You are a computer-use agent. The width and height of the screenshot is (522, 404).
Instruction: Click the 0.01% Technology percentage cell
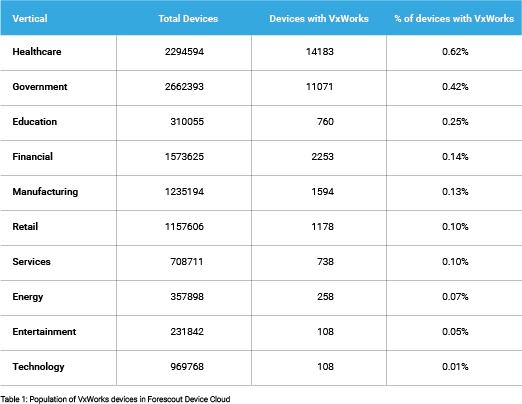tap(455, 367)
